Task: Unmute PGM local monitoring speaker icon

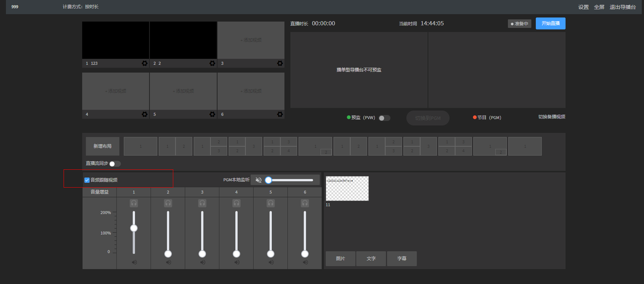Action: pyautogui.click(x=258, y=180)
